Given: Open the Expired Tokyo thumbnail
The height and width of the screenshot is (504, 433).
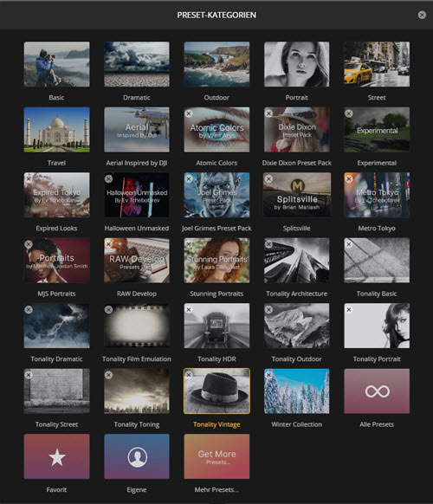Looking at the screenshot, I should tap(56, 195).
